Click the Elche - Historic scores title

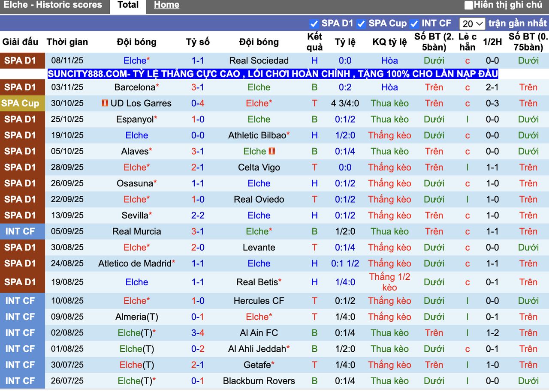pyautogui.click(x=53, y=5)
